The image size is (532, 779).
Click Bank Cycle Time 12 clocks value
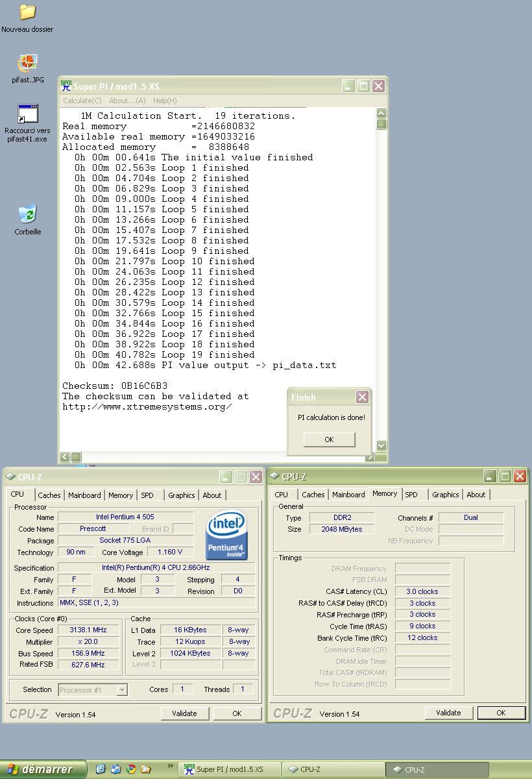422,637
